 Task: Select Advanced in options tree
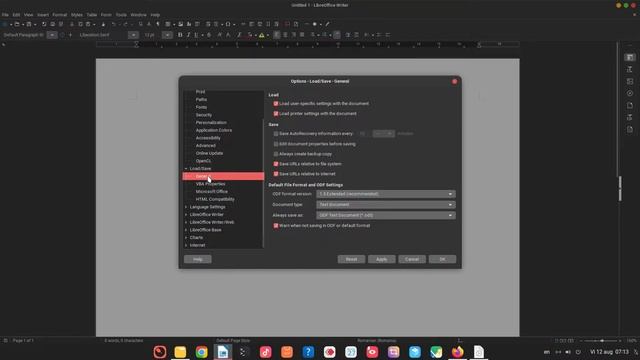206,146
